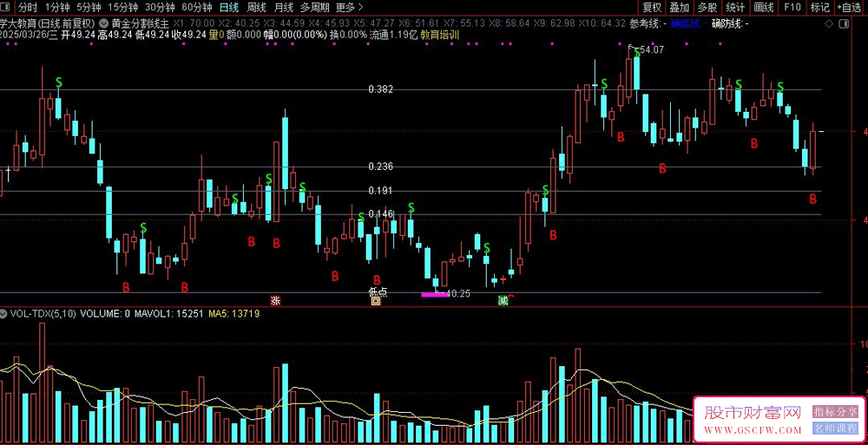Click the 多股 multi-stock button
The width and height of the screenshot is (868, 445).
(x=707, y=7)
